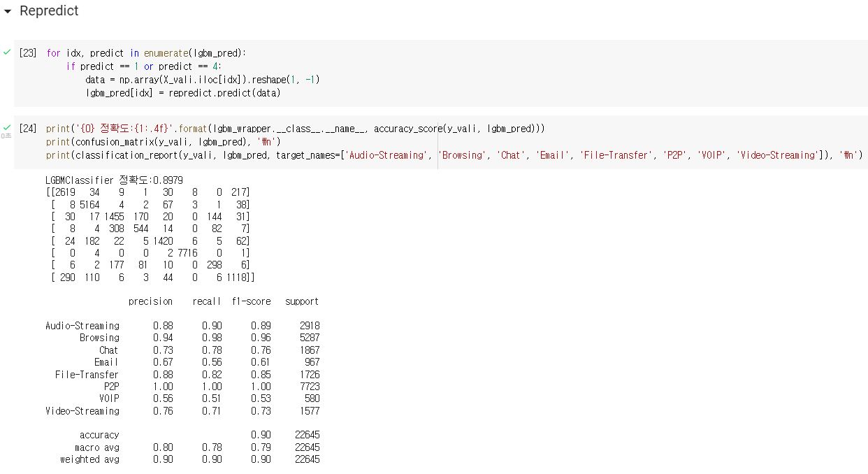868x474 pixels.
Task: Collapse the Repredict section triangle
Action: [7, 11]
